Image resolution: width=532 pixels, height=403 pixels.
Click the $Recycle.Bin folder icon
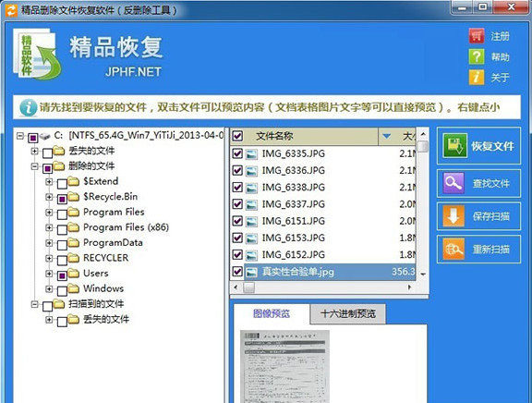(x=73, y=197)
